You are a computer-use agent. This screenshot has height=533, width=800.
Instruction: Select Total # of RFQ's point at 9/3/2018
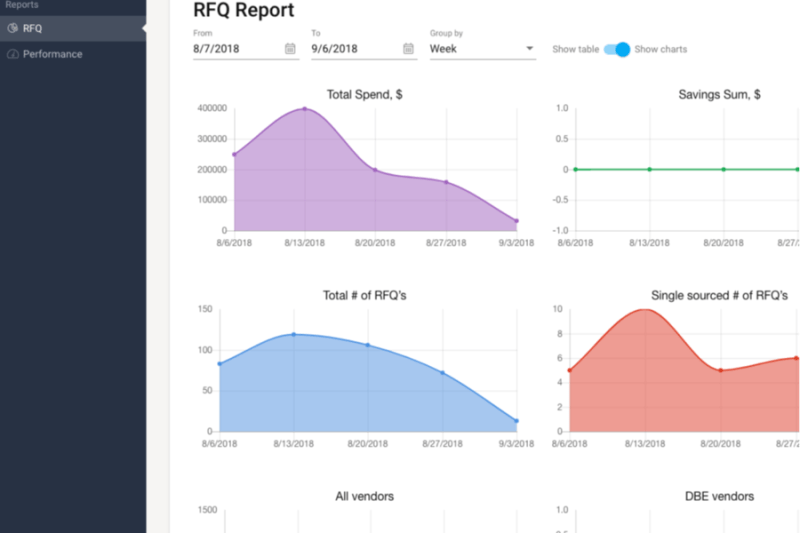[516, 421]
